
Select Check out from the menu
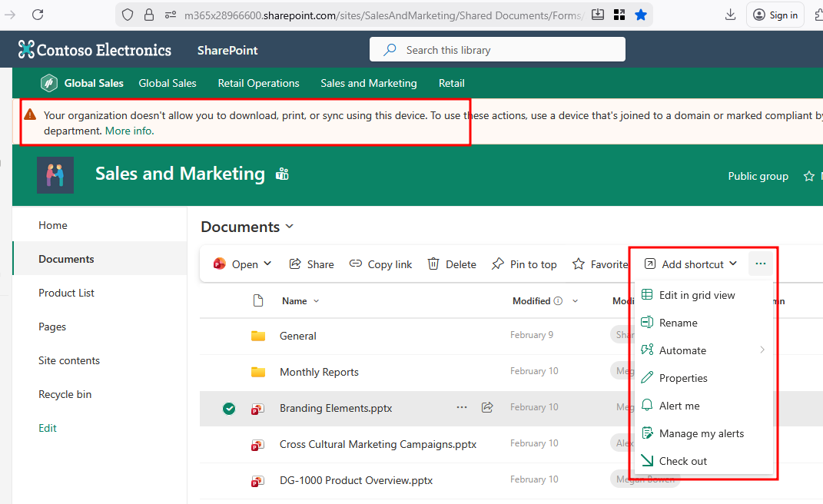coord(682,461)
